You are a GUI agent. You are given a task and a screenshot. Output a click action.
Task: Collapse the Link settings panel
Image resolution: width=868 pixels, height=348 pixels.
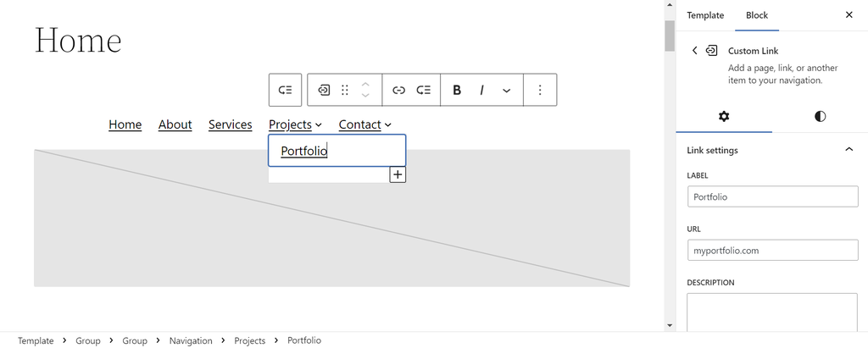[x=849, y=150]
